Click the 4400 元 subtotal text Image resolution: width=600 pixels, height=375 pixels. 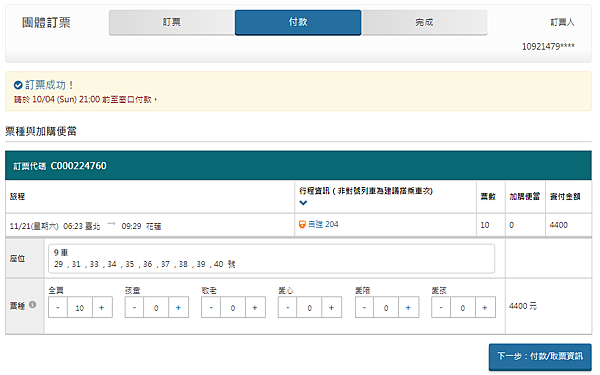tap(523, 306)
